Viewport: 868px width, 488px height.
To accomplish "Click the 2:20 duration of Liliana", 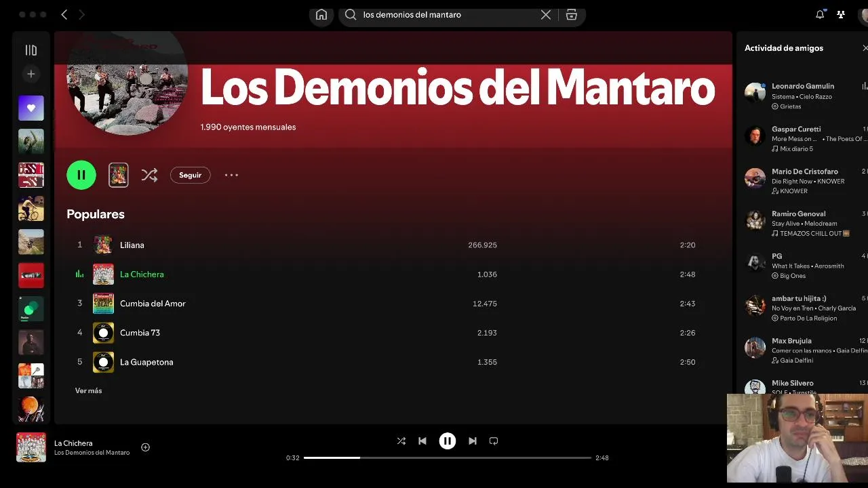I will point(688,245).
